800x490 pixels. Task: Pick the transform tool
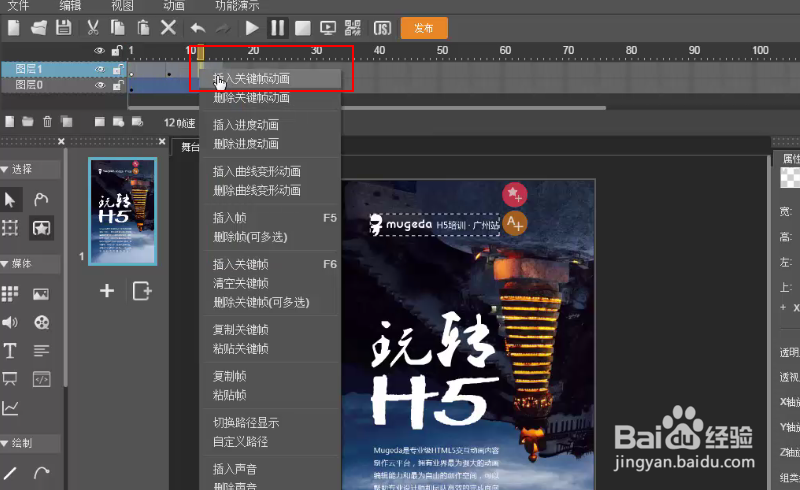pos(10,228)
